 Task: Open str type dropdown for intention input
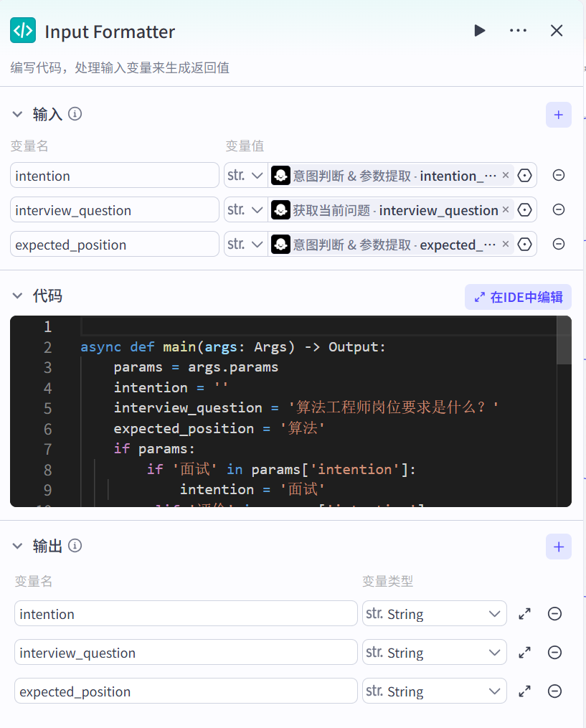pyautogui.click(x=245, y=176)
